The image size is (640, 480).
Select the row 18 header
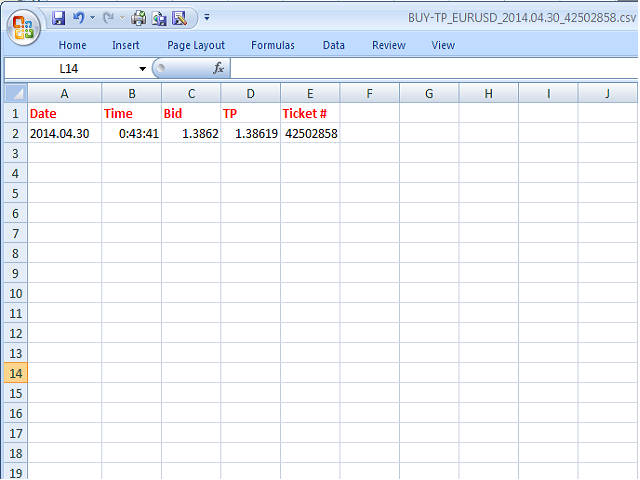pos(16,453)
